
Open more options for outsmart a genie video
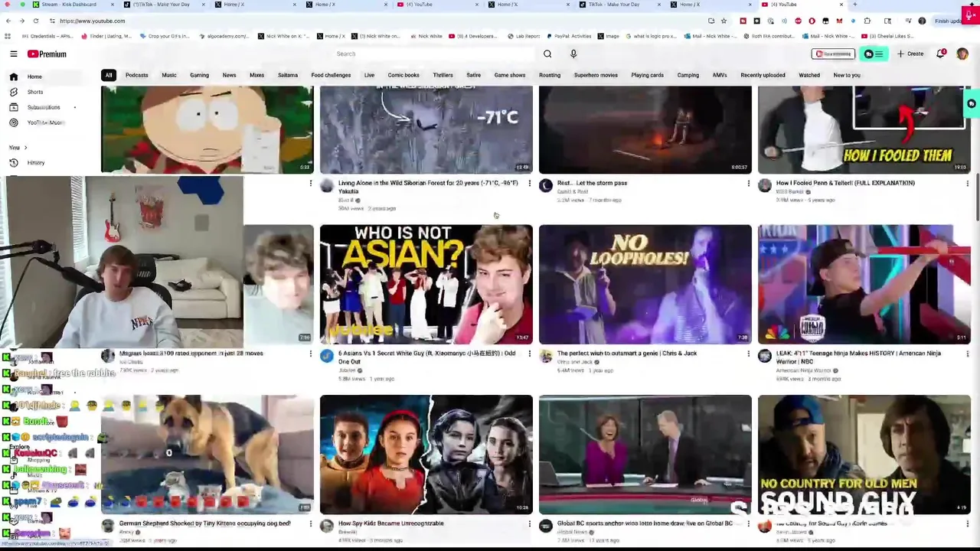click(x=748, y=354)
